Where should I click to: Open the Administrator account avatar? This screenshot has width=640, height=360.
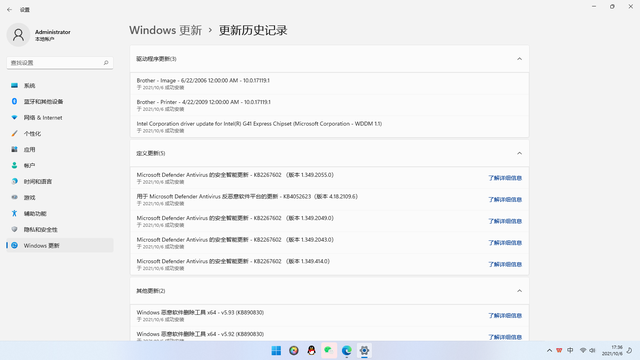click(18, 35)
